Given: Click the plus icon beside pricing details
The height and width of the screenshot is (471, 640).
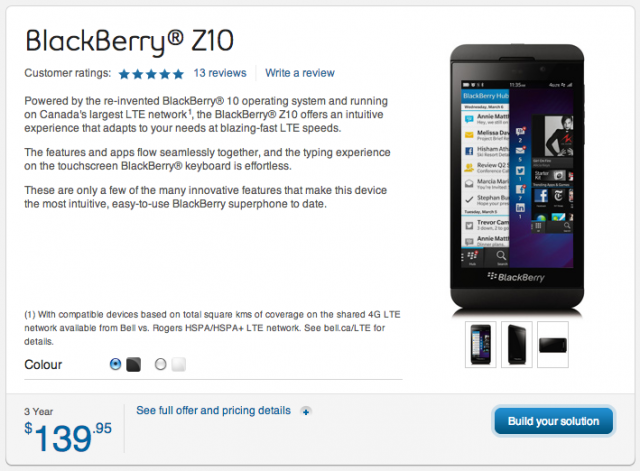Looking at the screenshot, I should pos(306,411).
